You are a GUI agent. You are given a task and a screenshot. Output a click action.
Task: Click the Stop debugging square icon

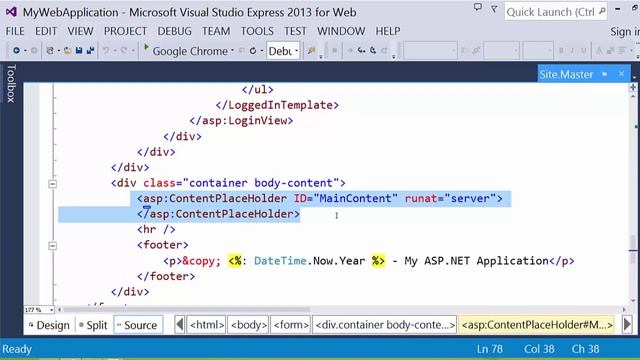(334, 51)
